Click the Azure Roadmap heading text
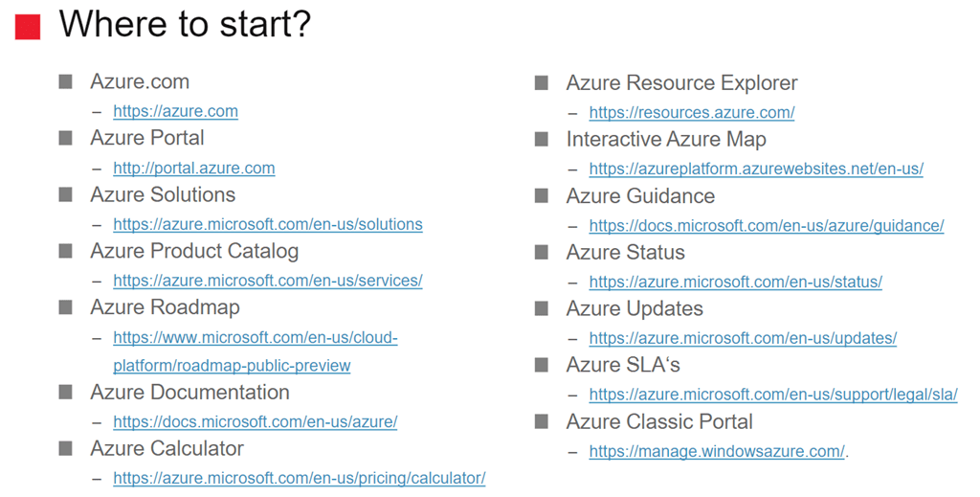980x497 pixels. [165, 307]
